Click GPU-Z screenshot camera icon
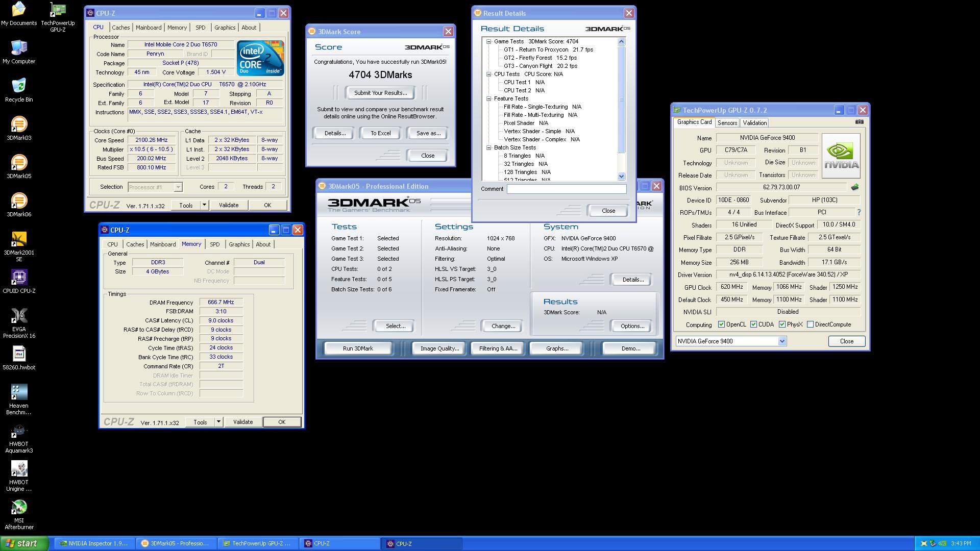Screen dimensions: 980x551 [x=859, y=122]
